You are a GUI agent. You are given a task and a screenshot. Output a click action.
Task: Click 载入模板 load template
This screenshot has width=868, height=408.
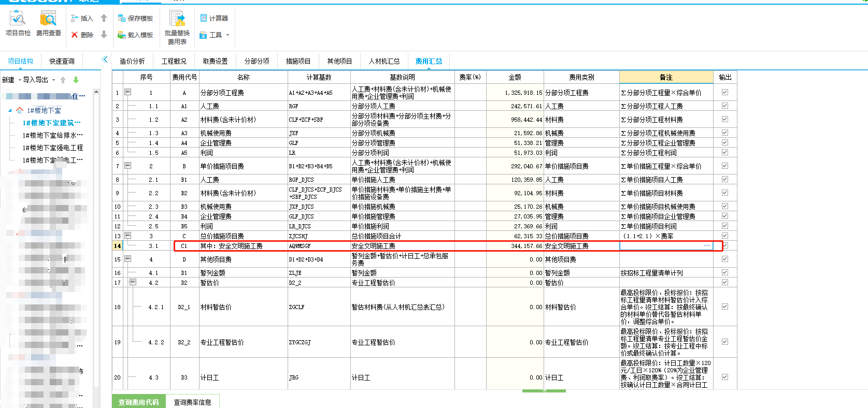pyautogui.click(x=135, y=35)
